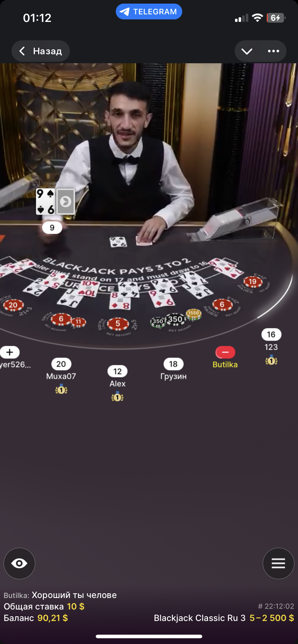Tap the red 5 chip at Alex's seat
298x644 pixels.
[118, 324]
